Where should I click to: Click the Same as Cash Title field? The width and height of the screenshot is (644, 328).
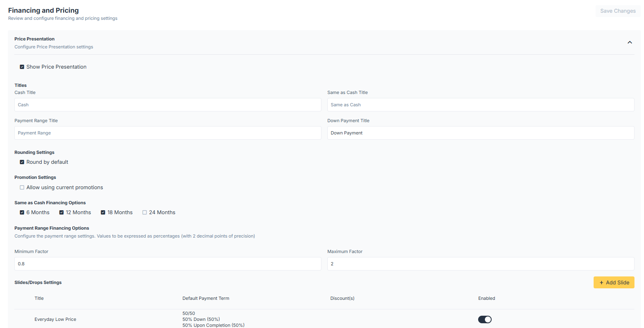tap(480, 105)
